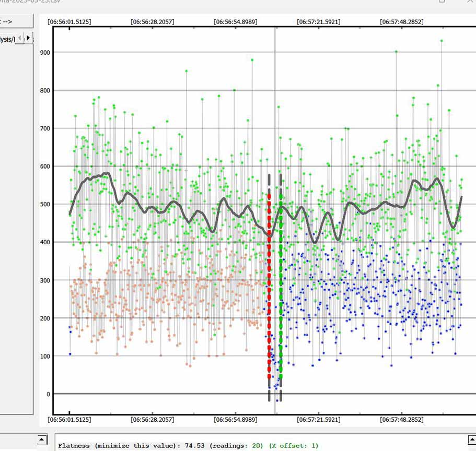Click the 300 label on Y axis
Screen dimensions: 476x451
pos(45,280)
